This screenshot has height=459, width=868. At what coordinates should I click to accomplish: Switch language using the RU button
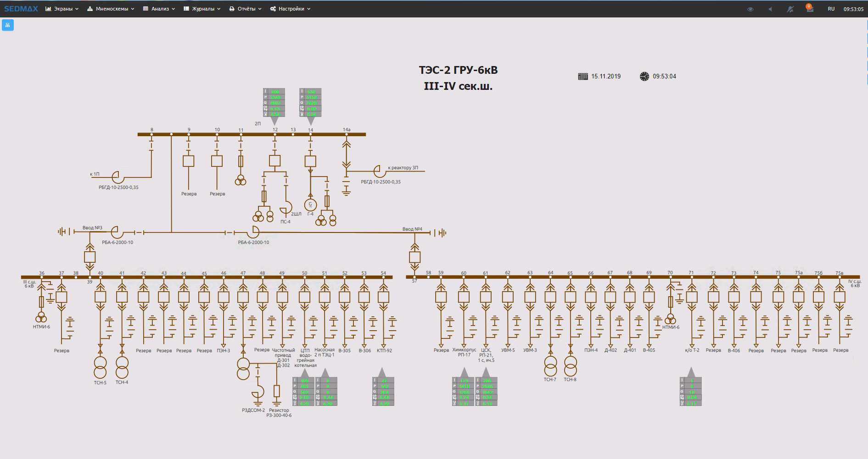pyautogui.click(x=831, y=9)
